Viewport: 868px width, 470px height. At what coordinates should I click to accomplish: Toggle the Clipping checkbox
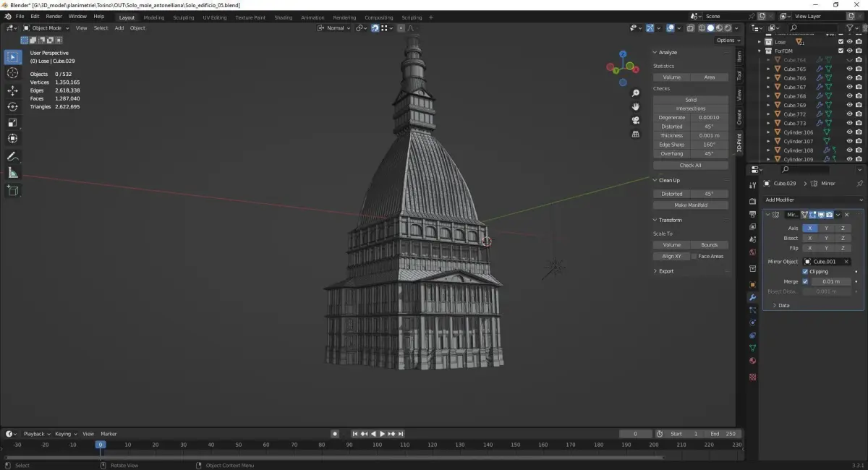click(806, 272)
